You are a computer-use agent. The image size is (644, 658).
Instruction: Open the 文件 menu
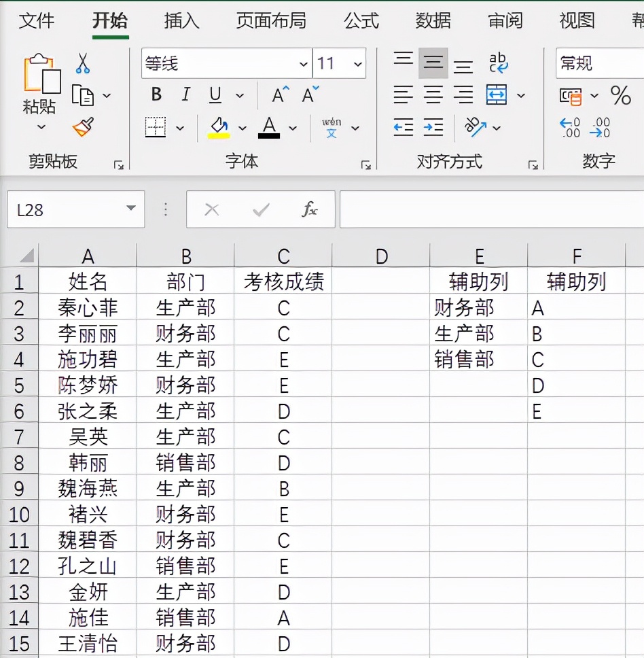click(x=37, y=21)
